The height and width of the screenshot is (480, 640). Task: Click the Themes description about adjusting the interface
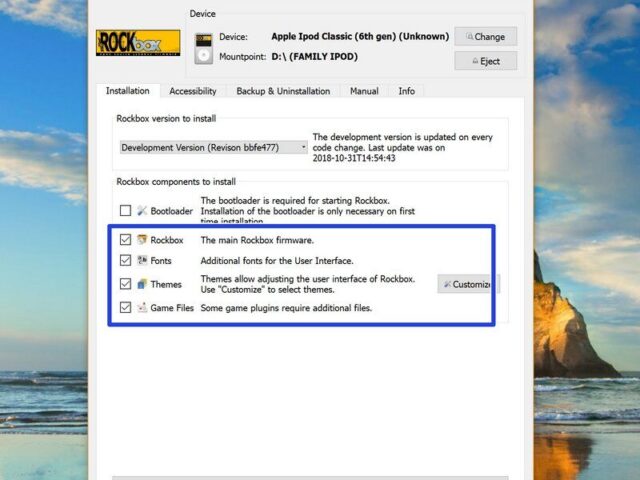pos(308,284)
